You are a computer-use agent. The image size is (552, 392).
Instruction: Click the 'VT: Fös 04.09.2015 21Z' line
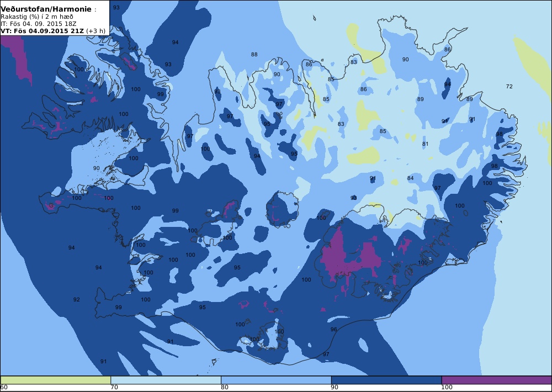(x=53, y=30)
